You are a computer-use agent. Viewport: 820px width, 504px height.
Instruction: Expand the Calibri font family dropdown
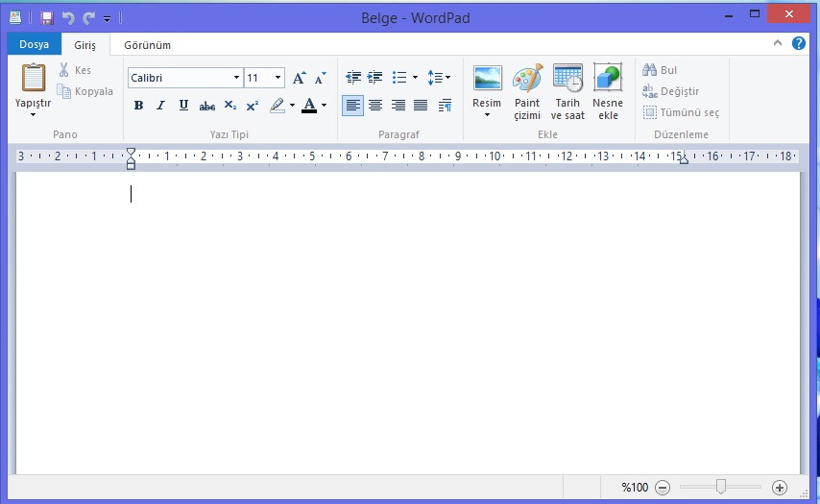[x=236, y=78]
